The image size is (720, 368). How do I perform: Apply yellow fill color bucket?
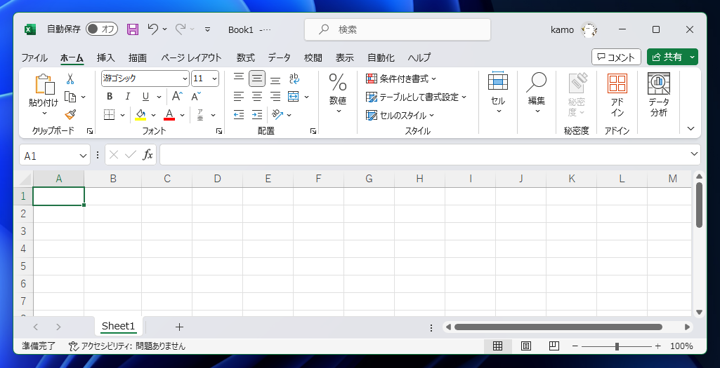pyautogui.click(x=141, y=115)
